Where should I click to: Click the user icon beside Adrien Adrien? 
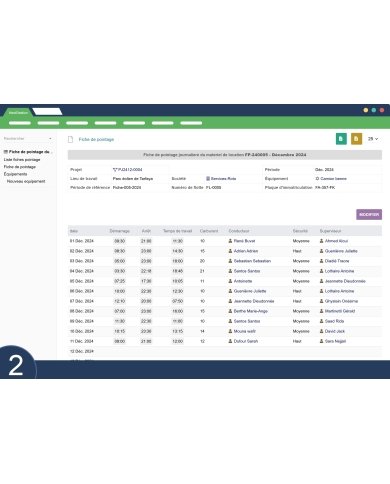pos(230,251)
